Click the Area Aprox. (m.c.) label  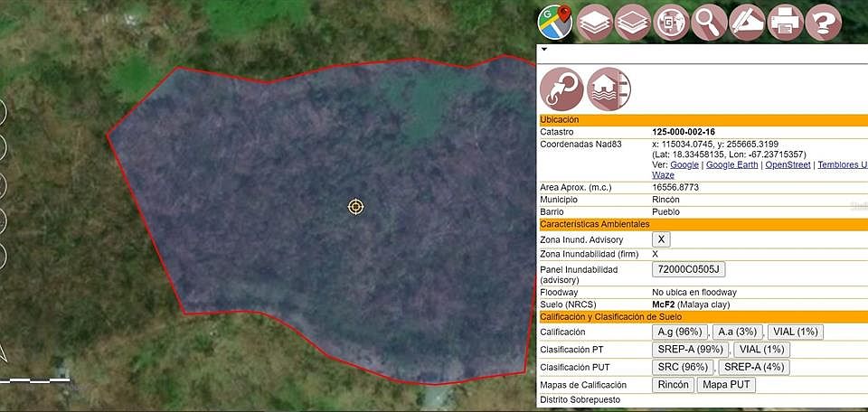(576, 187)
